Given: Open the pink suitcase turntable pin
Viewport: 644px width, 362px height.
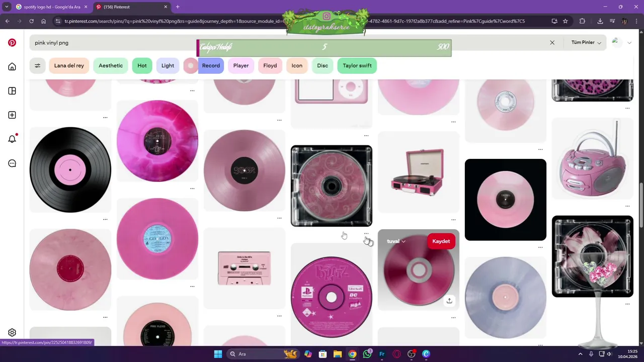Looking at the screenshot, I should tap(419, 172).
